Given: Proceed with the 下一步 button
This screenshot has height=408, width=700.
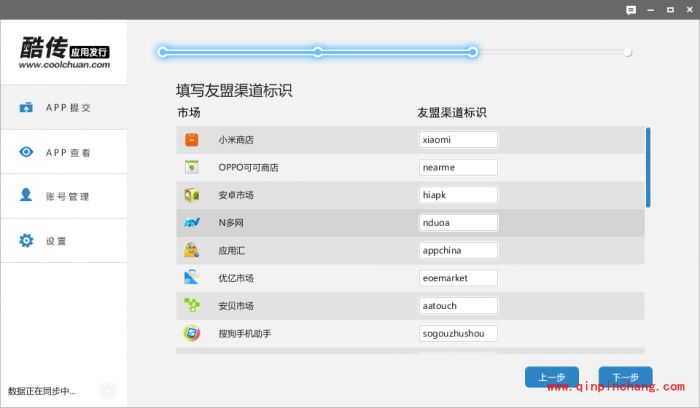Looking at the screenshot, I should (625, 377).
